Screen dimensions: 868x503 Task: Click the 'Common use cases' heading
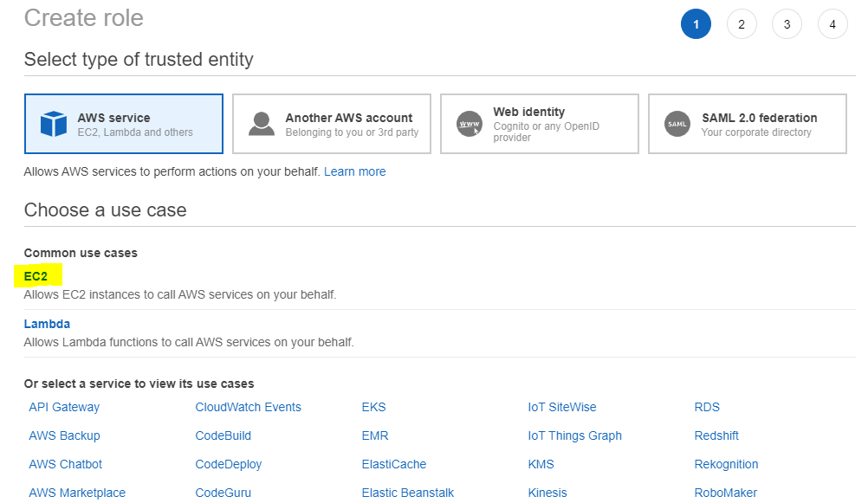coord(81,253)
